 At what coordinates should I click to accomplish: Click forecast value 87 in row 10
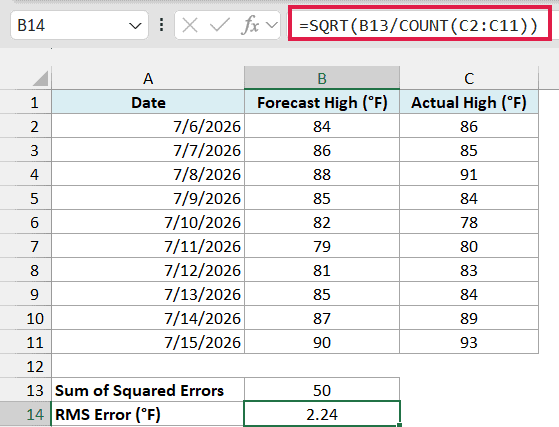[322, 318]
